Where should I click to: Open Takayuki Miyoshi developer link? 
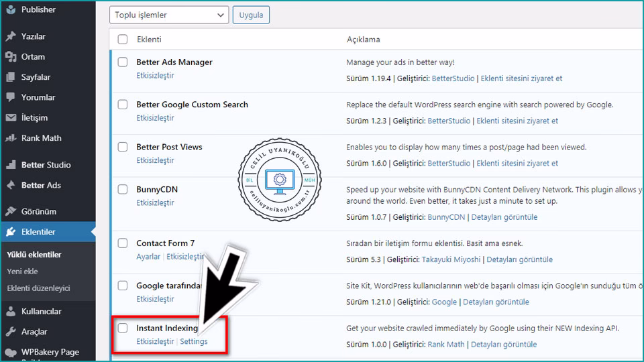click(x=451, y=259)
